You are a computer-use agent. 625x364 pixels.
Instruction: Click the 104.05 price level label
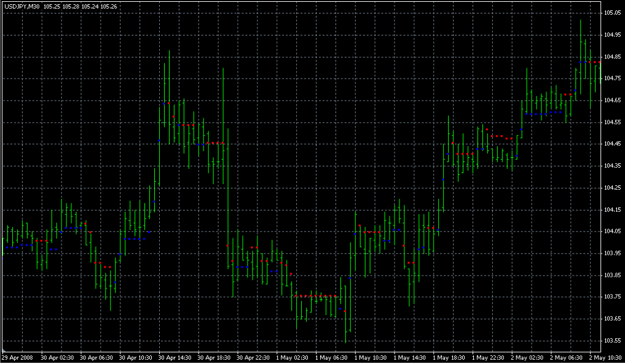point(612,231)
